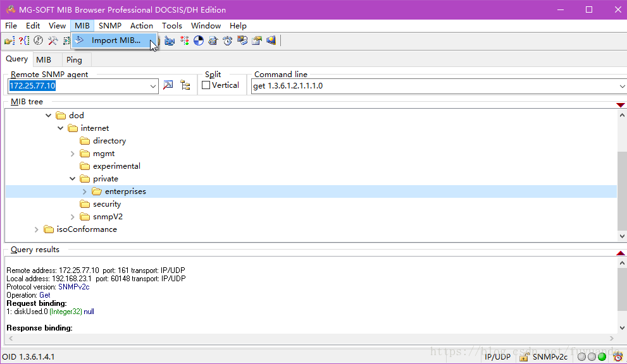This screenshot has height=364, width=627.
Task: Choose Import MIB... from the MIB menu
Action: point(115,40)
